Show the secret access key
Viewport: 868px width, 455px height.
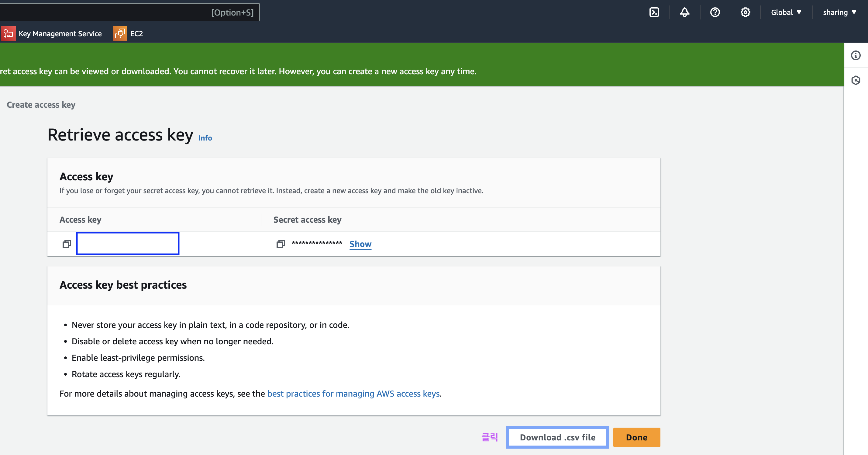coord(360,244)
